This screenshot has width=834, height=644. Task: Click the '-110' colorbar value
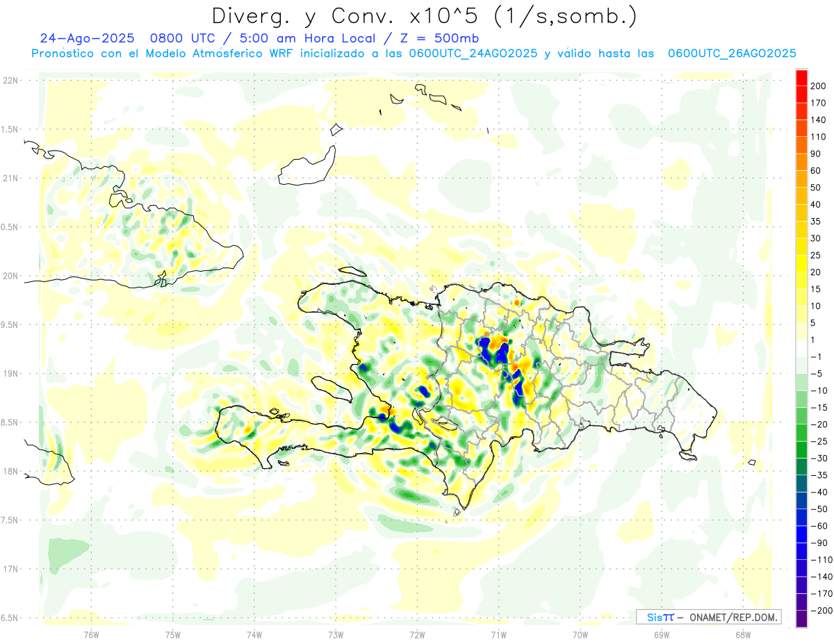pyautogui.click(x=821, y=560)
